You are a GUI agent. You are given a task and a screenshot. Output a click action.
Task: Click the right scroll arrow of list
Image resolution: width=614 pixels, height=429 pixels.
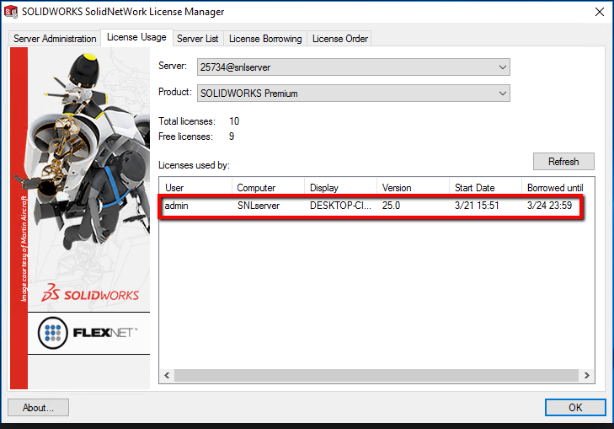[x=587, y=375]
